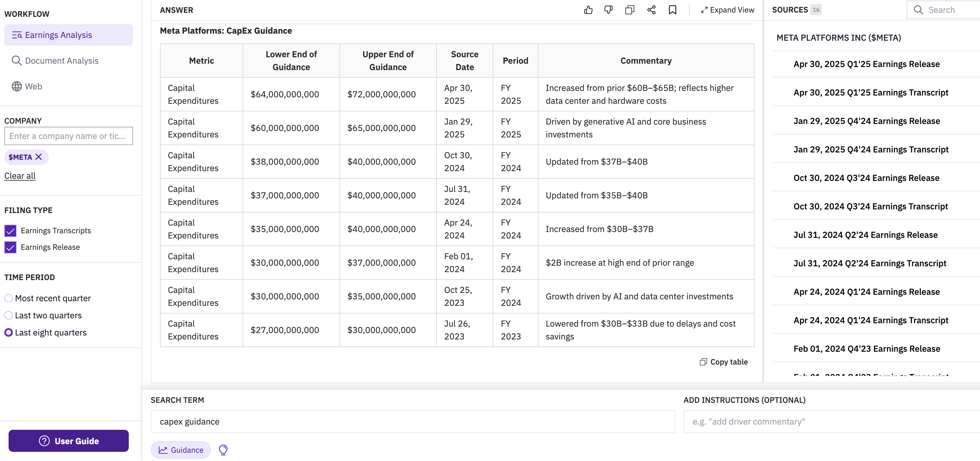The height and width of the screenshot is (461, 980).
Task: Open Feb 01, 2024 Q4'23 Earnings Release source
Action: point(867,349)
